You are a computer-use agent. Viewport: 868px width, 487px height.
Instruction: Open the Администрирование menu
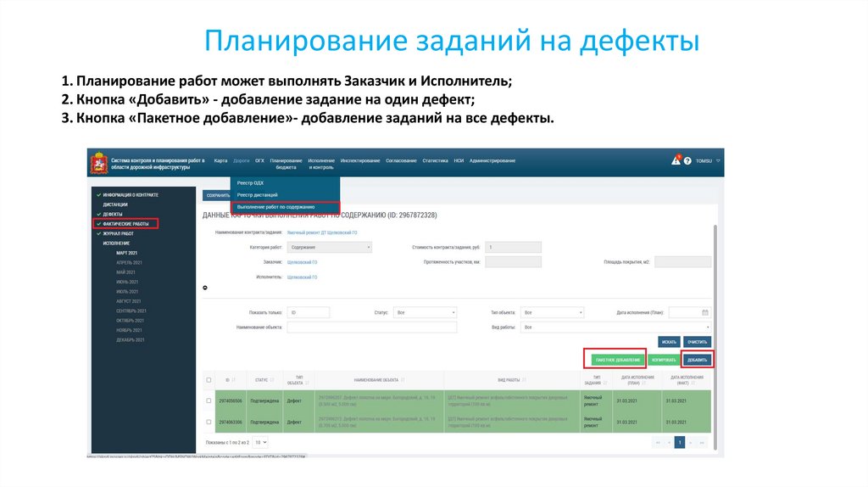pyautogui.click(x=492, y=160)
